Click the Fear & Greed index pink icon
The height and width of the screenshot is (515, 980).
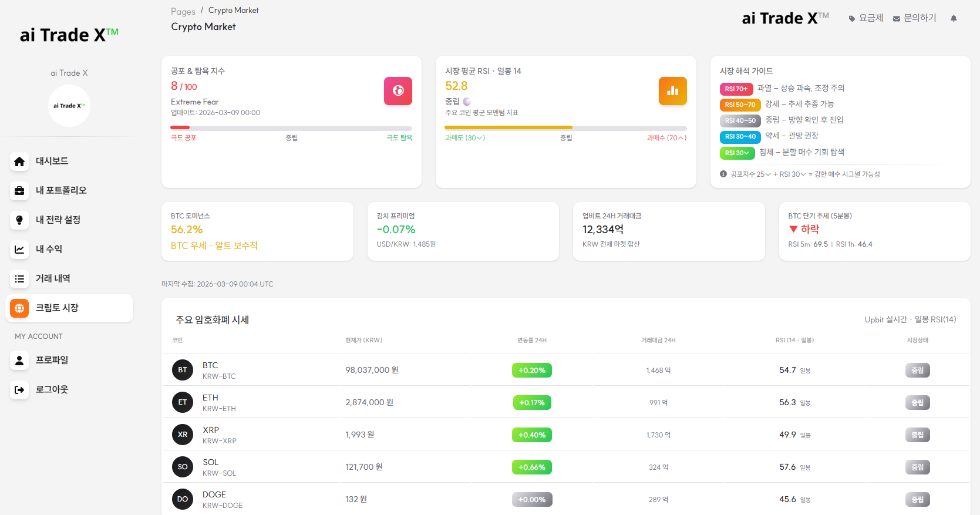[x=398, y=91]
